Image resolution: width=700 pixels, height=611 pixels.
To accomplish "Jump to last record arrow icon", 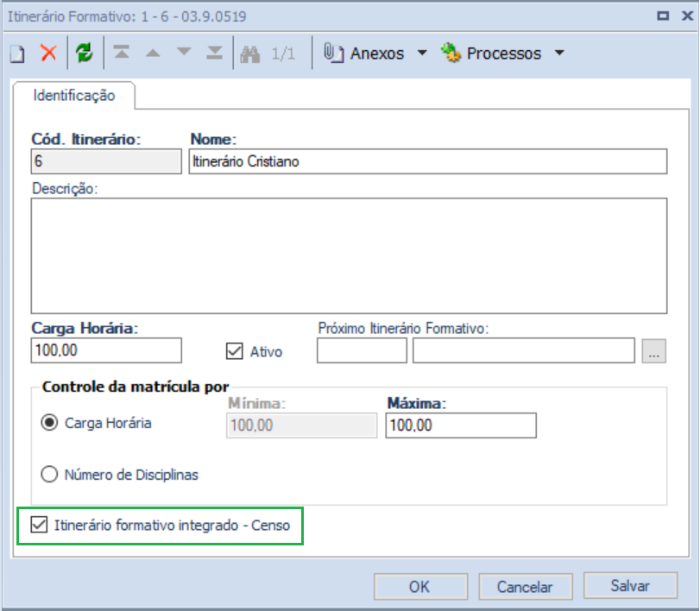I will point(215,53).
